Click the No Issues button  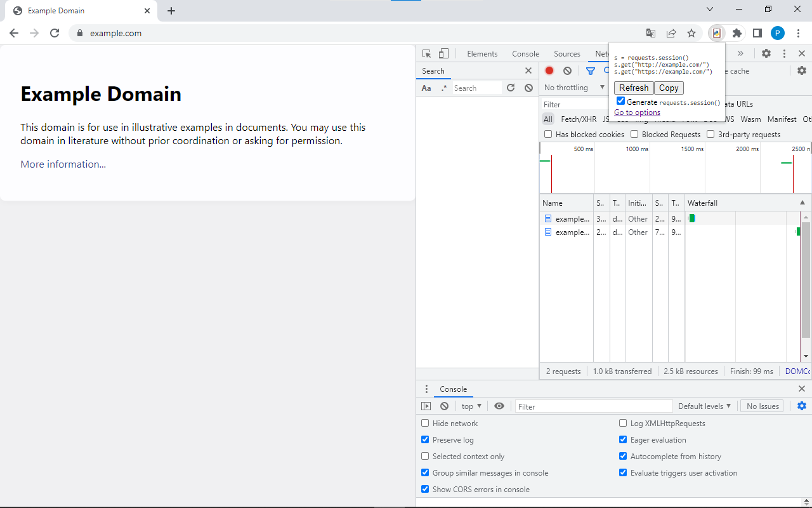pos(763,406)
